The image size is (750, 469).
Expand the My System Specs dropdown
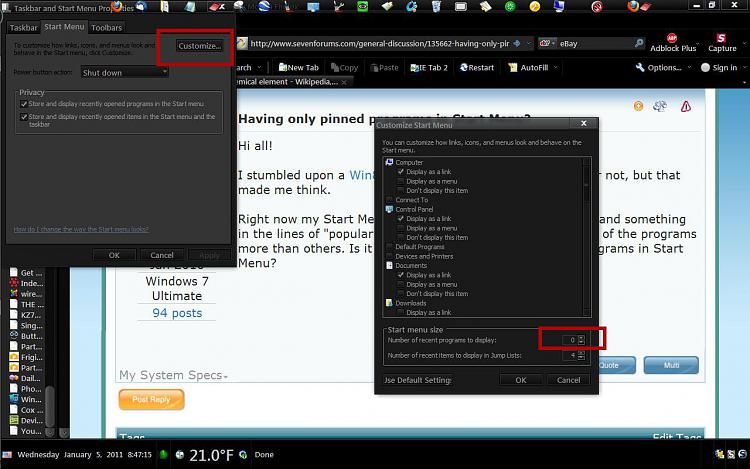[x=225, y=377]
